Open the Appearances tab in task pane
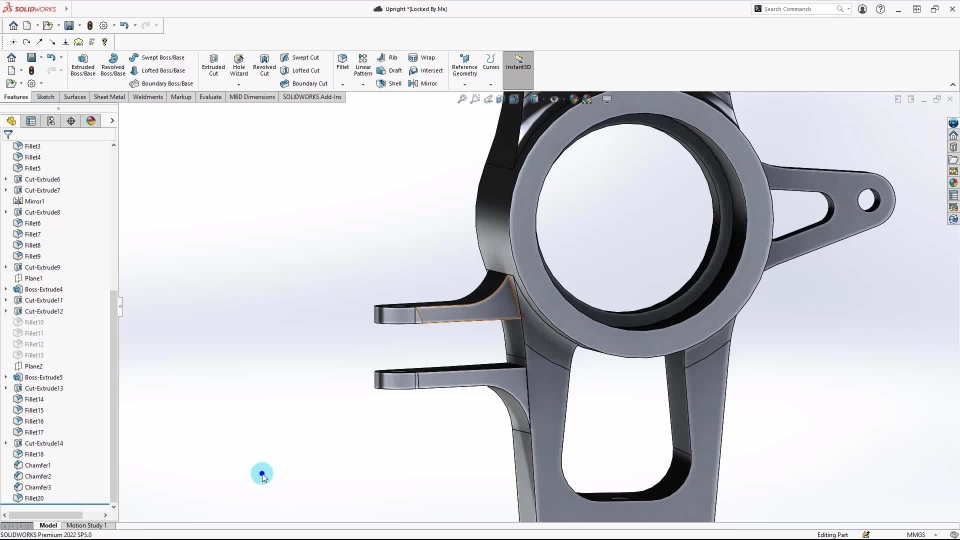The image size is (960, 540). [x=953, y=183]
